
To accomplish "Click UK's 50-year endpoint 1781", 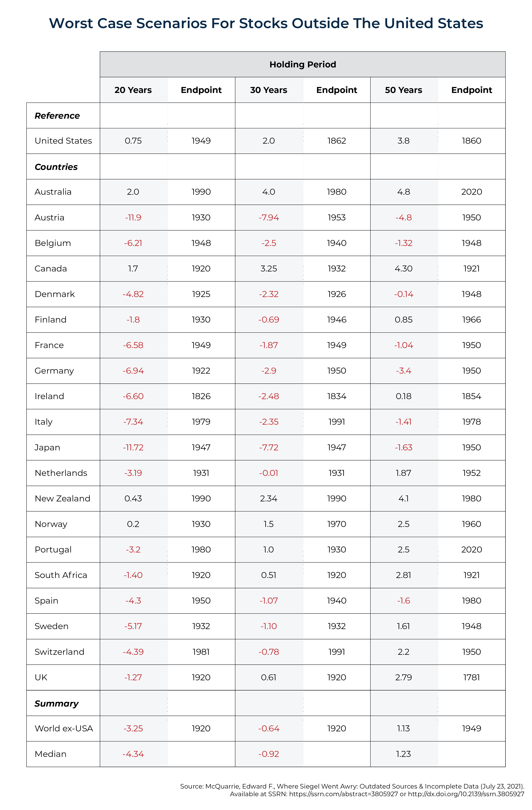I will [471, 677].
